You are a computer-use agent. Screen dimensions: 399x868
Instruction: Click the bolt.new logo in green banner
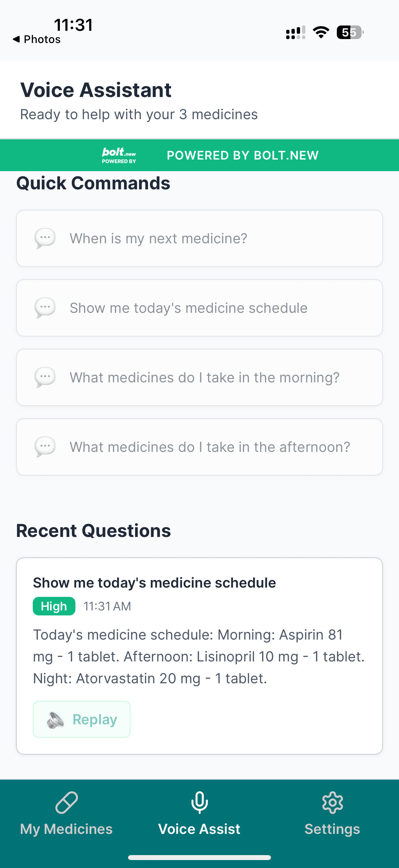(x=119, y=155)
